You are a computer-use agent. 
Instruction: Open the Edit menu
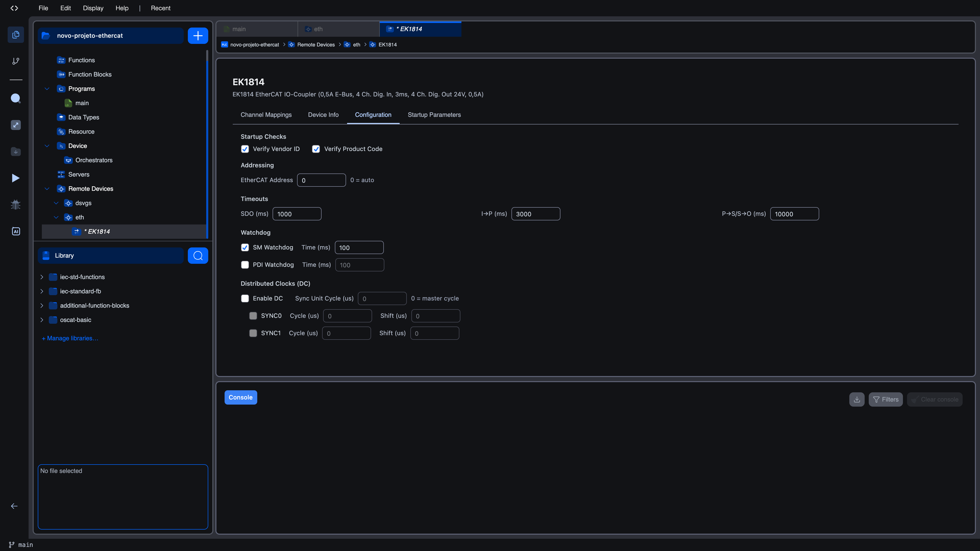pos(65,8)
